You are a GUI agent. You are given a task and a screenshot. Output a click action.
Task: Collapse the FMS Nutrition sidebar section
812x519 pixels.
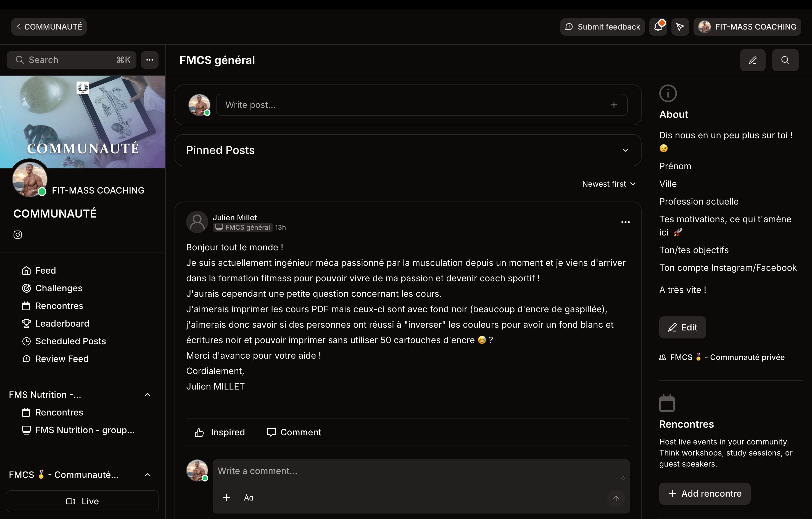click(147, 395)
